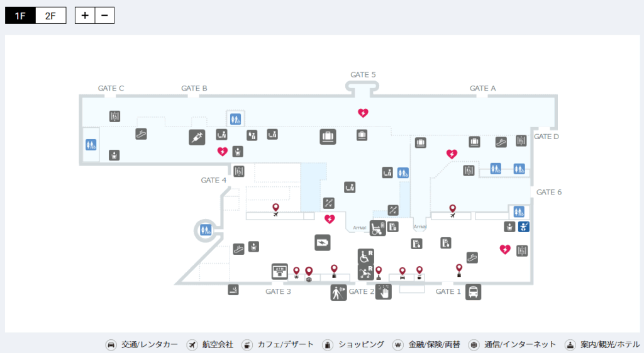This screenshot has height=353, width=644.
Task: Click the bus stop icon near Gate 1
Action: point(474,292)
